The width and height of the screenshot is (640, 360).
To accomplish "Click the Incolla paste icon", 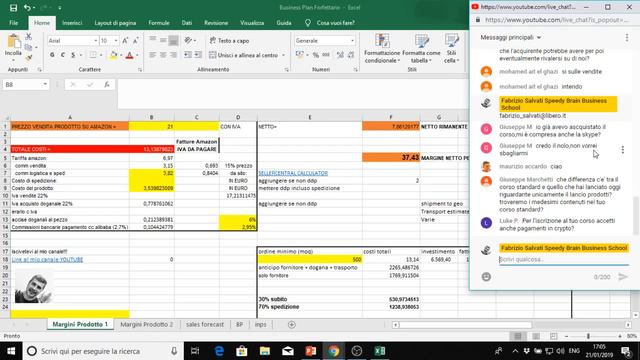I will (13, 42).
